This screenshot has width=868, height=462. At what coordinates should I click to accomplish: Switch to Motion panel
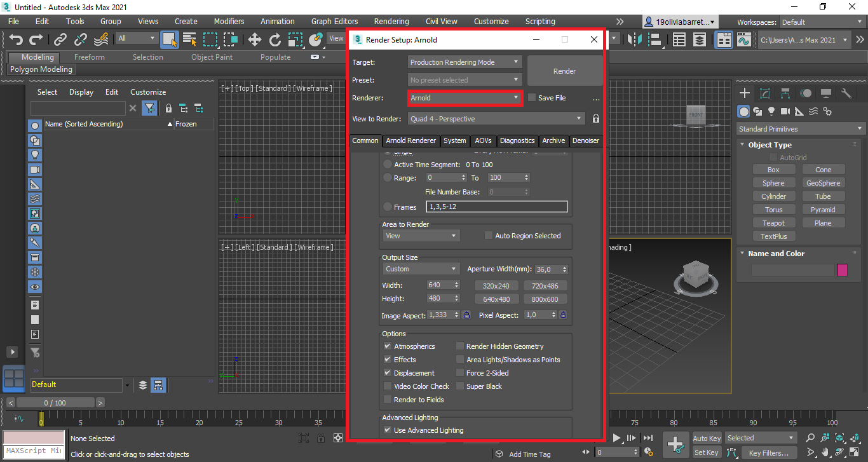point(806,93)
